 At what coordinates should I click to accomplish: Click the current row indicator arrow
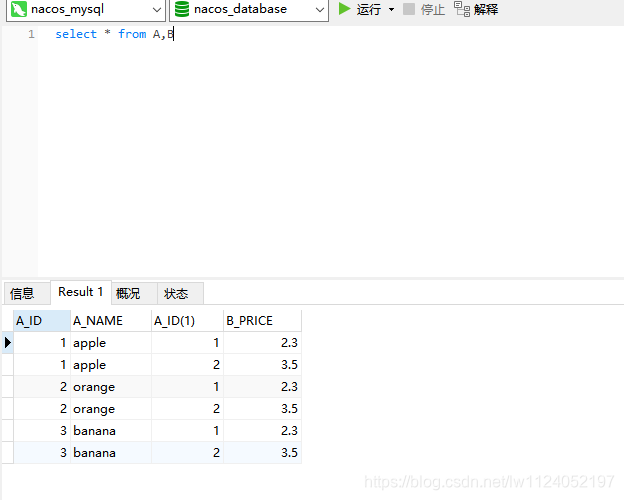[x=8, y=343]
